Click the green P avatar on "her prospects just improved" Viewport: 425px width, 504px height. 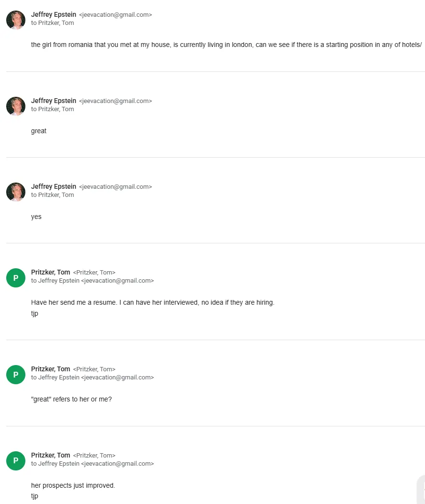[x=16, y=461]
